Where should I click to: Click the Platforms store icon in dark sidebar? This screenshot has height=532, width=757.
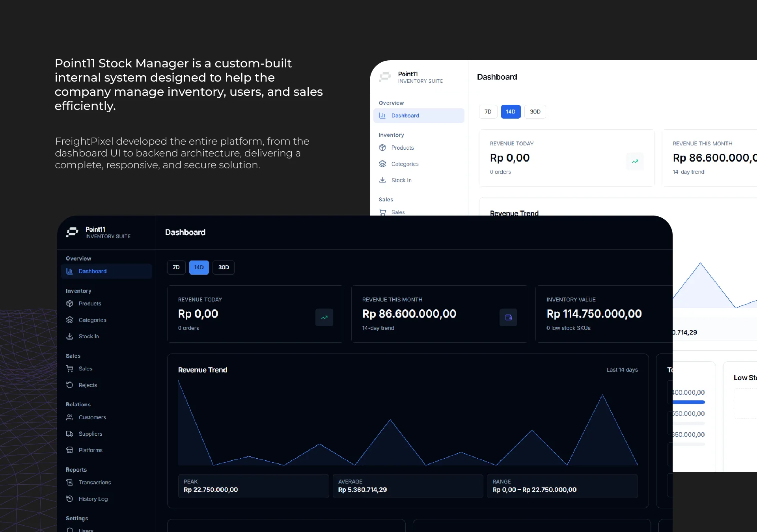pyautogui.click(x=70, y=450)
